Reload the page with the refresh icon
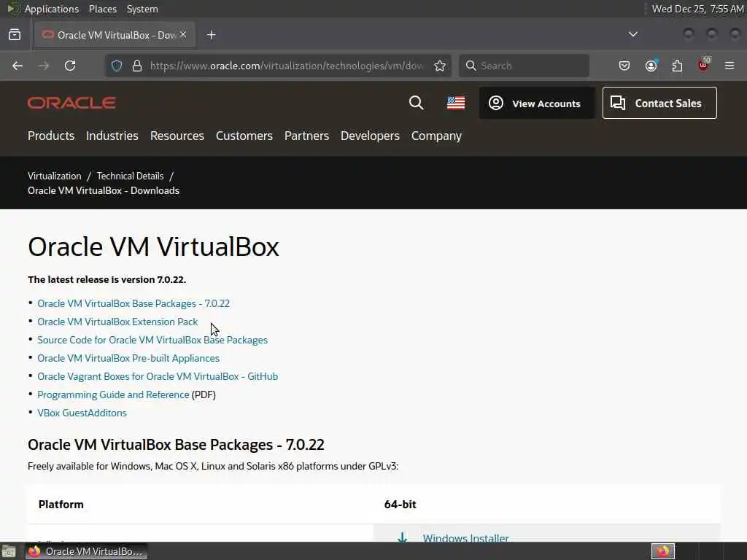 tap(70, 66)
